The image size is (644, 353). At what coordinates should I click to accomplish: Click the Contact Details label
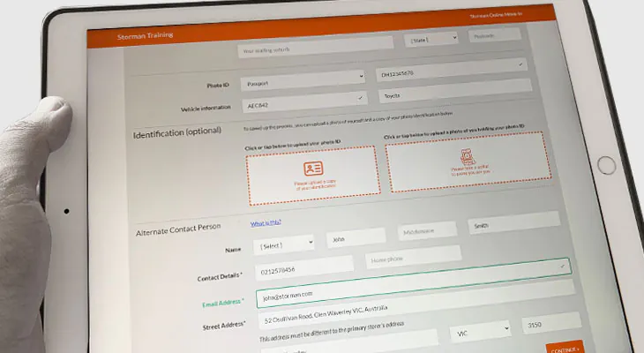(220, 277)
